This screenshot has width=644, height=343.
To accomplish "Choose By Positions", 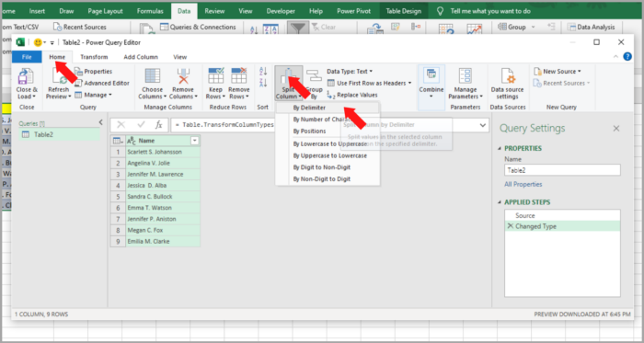I will click(328, 131).
